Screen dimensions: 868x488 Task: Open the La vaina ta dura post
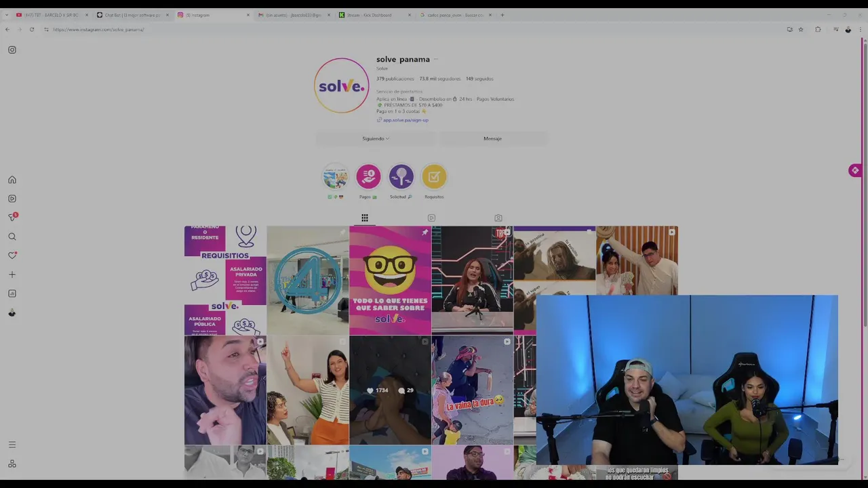[x=472, y=390]
